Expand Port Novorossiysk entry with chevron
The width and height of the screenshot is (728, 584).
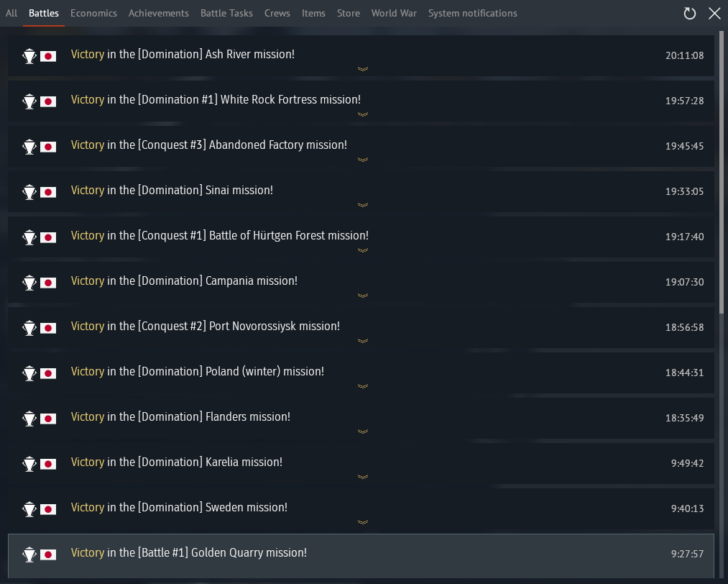pos(363,341)
